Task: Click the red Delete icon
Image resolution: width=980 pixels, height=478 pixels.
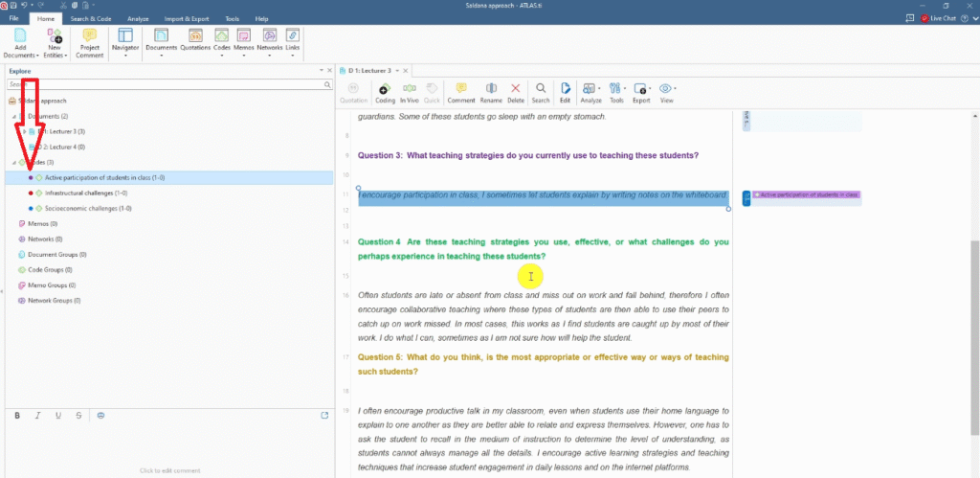Action: pos(516,92)
